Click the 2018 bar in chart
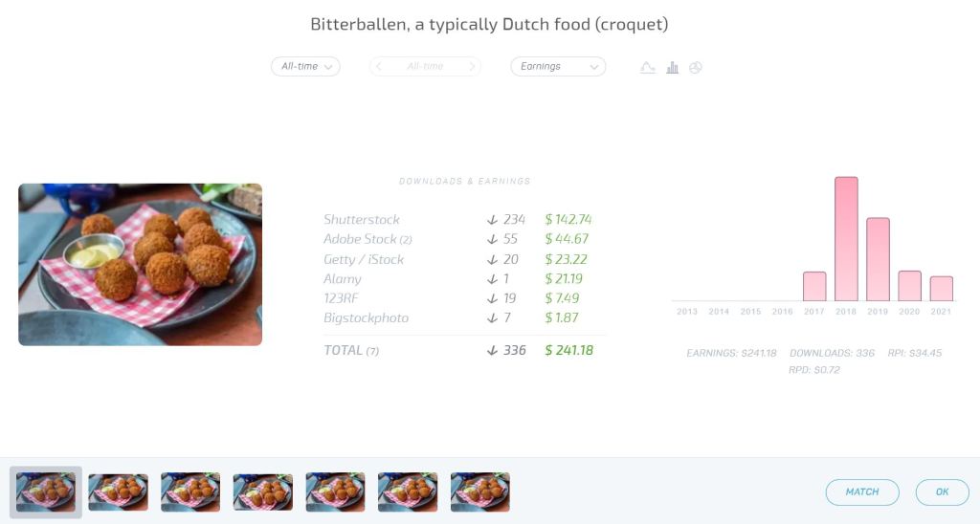The height and width of the screenshot is (524, 980). 846,239
